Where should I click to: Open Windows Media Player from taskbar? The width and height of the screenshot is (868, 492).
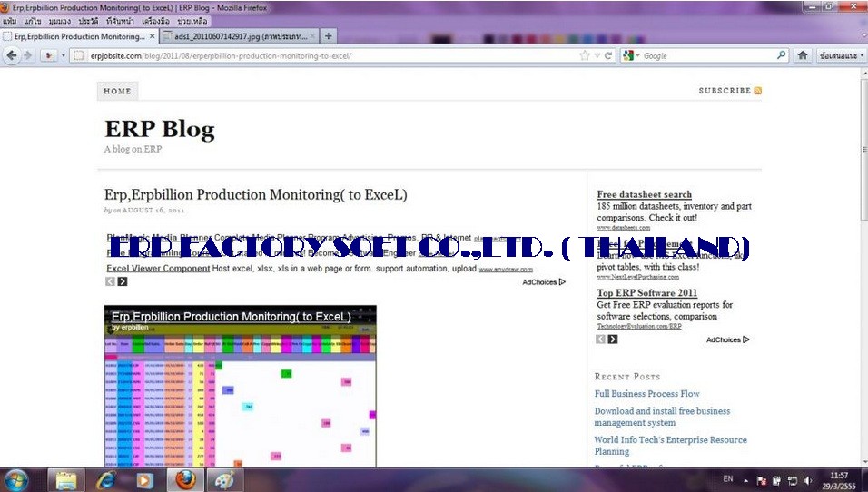[x=145, y=478]
